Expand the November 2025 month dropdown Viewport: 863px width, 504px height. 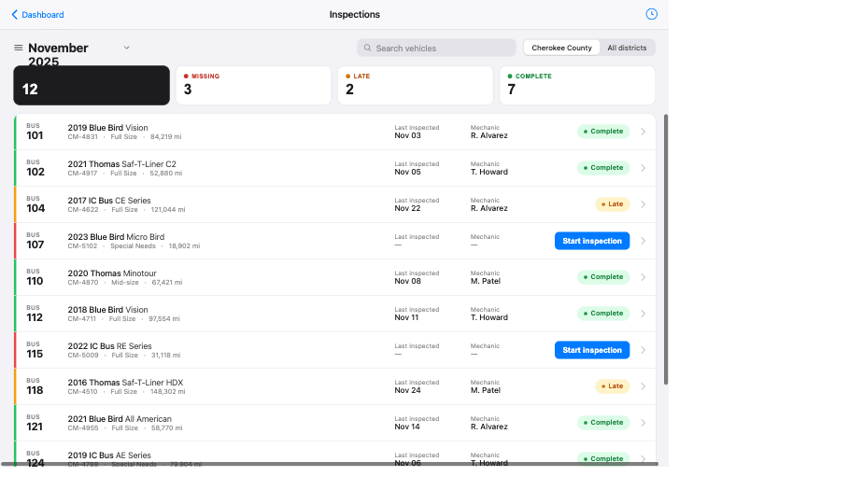[127, 48]
